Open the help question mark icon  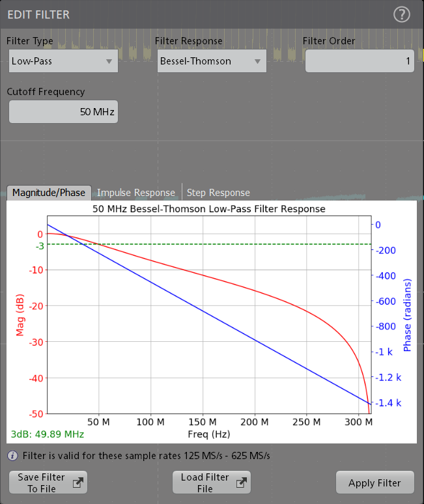[402, 14]
